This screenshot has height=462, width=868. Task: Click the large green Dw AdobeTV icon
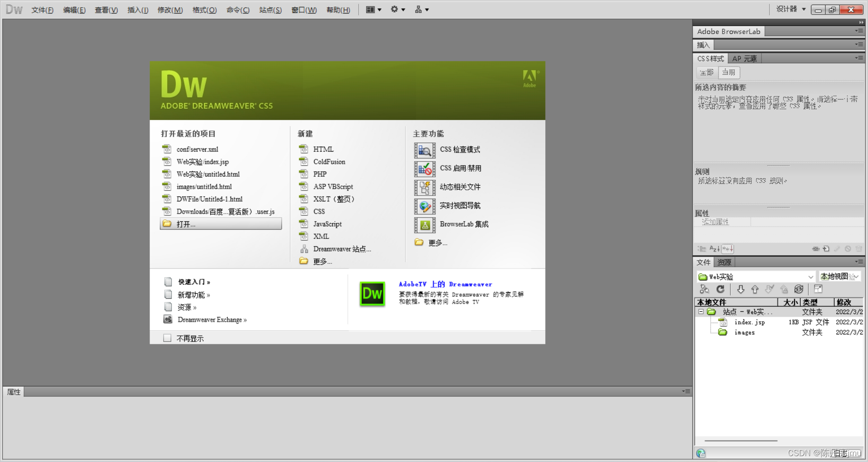[372, 294]
